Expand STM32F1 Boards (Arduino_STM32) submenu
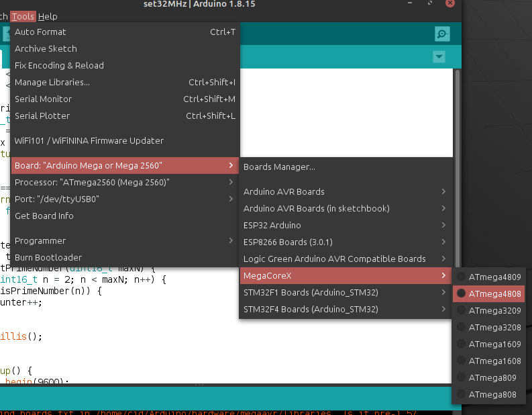The image size is (532, 415). pyautogui.click(x=345, y=292)
